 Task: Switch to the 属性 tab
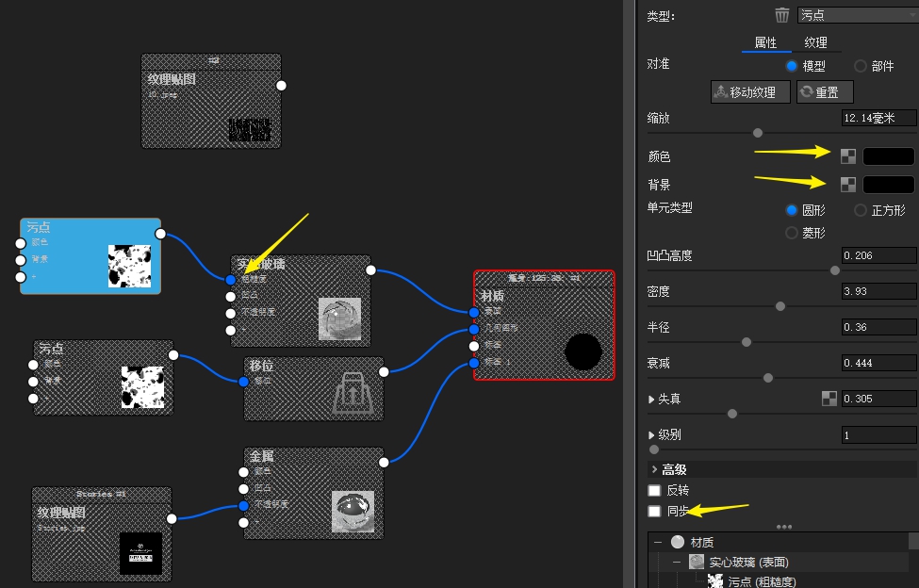click(765, 41)
